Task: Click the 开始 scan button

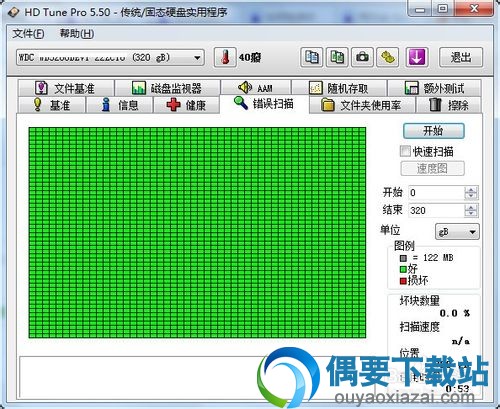Action: [434, 131]
